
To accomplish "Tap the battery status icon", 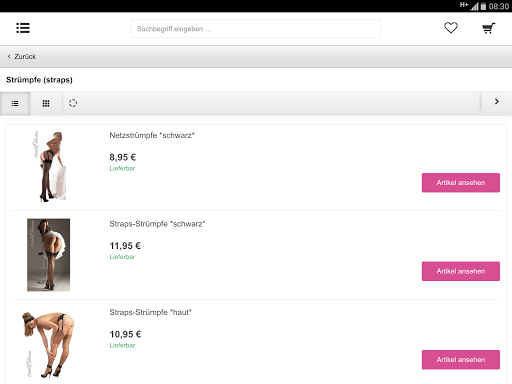I will [483, 6].
